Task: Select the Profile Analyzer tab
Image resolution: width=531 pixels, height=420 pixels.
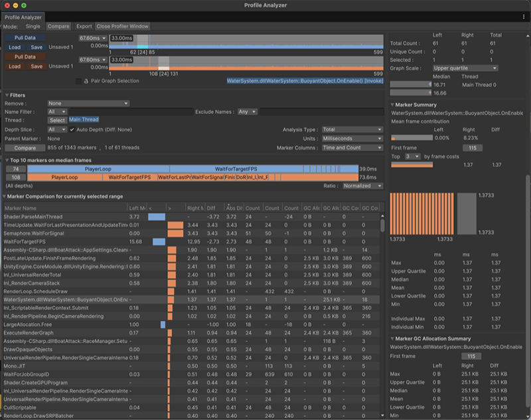Action: tap(23, 17)
